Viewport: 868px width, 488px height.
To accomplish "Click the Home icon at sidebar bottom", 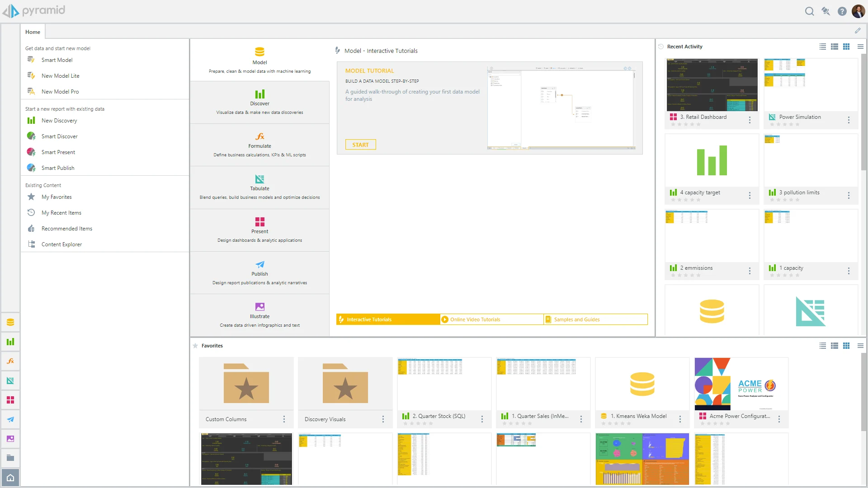I will click(10, 477).
